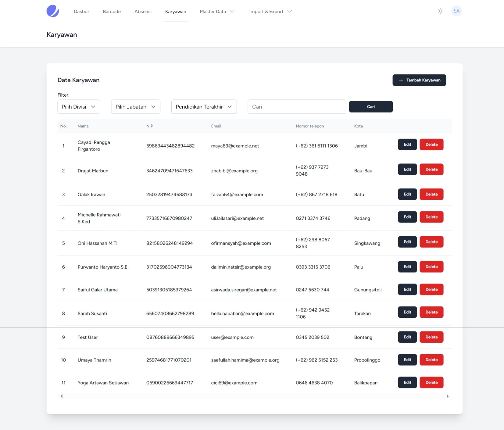Open the SA user avatar menu

click(x=456, y=11)
